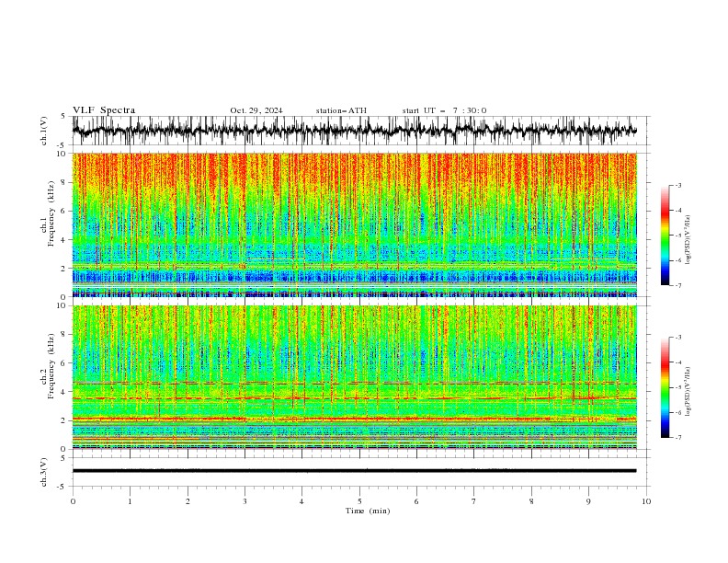Click the time-axis tick label "7"
728x563 pixels.
(x=474, y=501)
